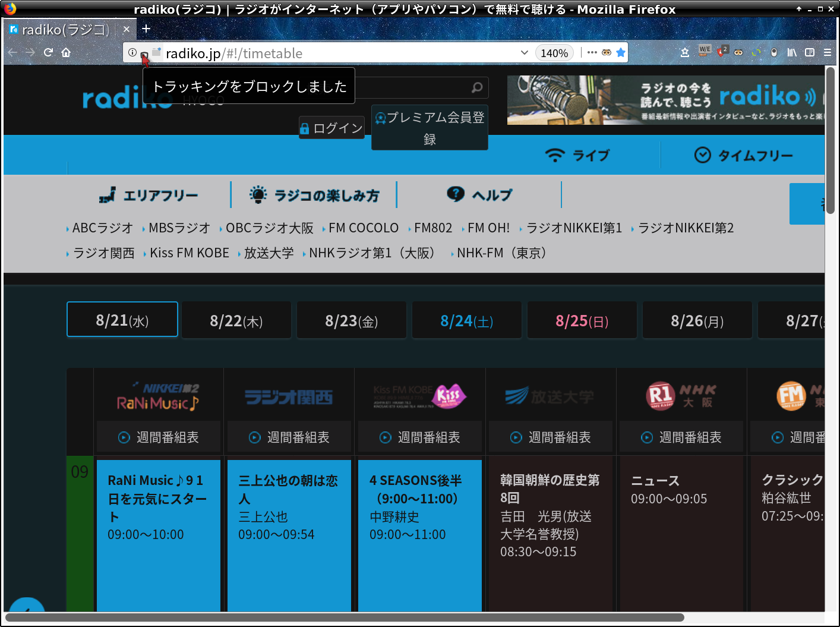Open the Firefox hamburger menu
The height and width of the screenshot is (627, 840).
[x=828, y=52]
